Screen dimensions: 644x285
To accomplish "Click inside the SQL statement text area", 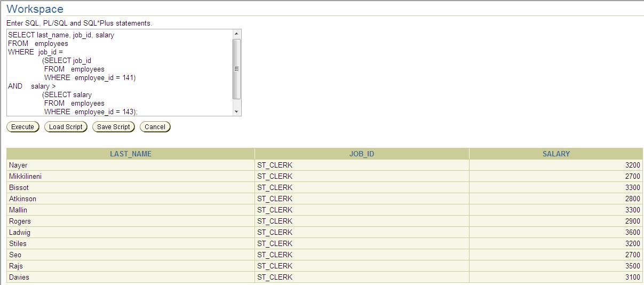I will point(120,73).
